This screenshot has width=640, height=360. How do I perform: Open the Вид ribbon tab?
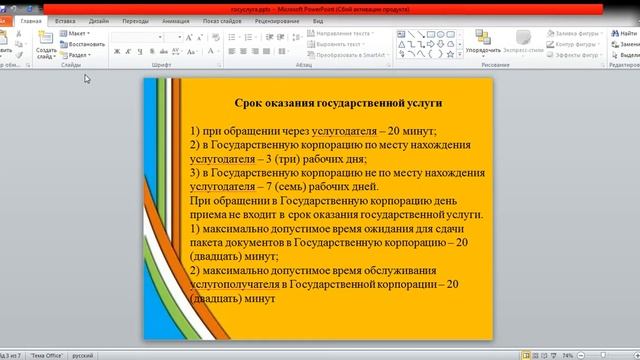point(318,21)
